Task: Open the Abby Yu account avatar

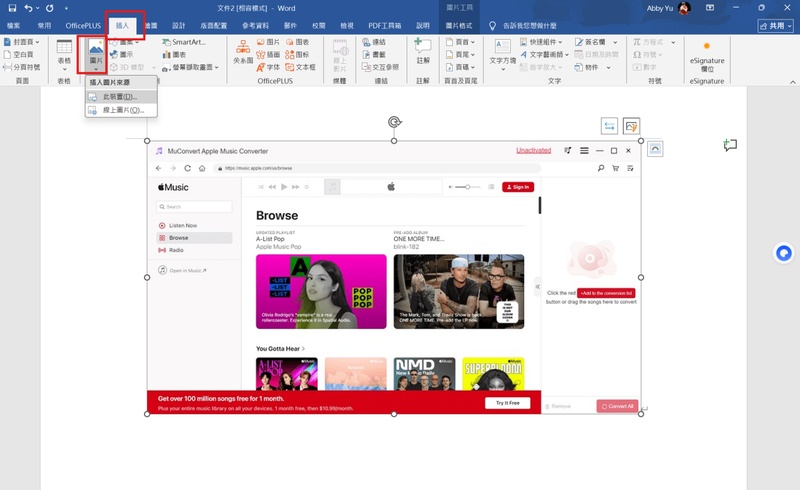Action: 684,8
